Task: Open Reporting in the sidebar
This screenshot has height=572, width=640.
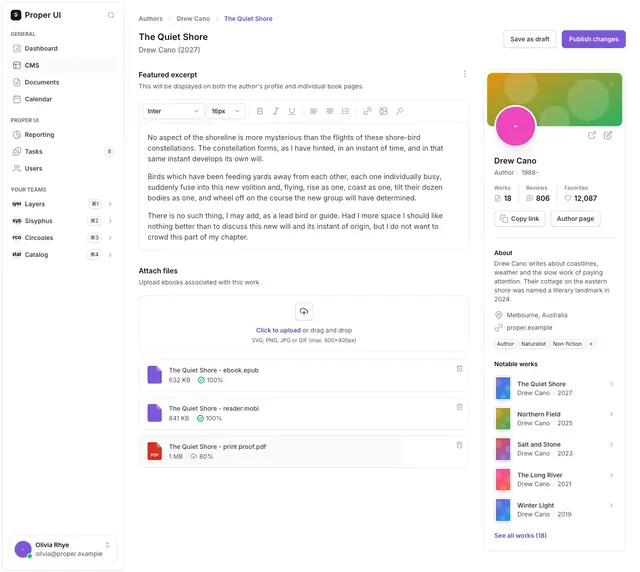Action: (63, 135)
